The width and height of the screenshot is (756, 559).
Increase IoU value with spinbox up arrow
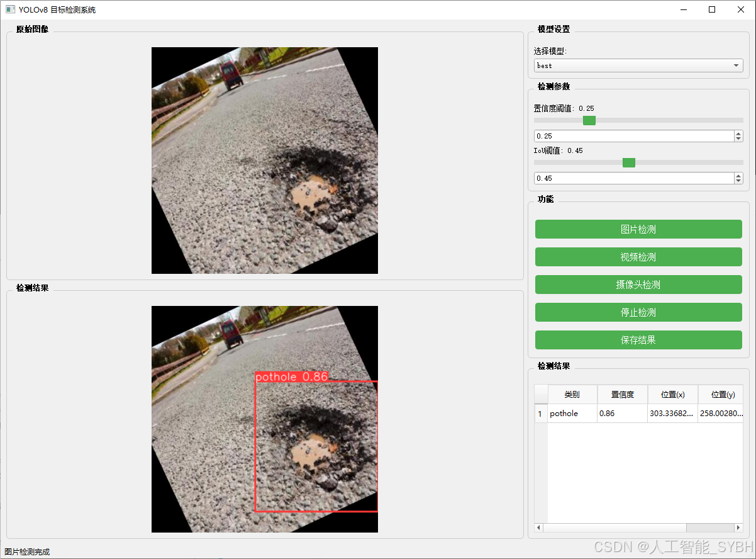(738, 175)
